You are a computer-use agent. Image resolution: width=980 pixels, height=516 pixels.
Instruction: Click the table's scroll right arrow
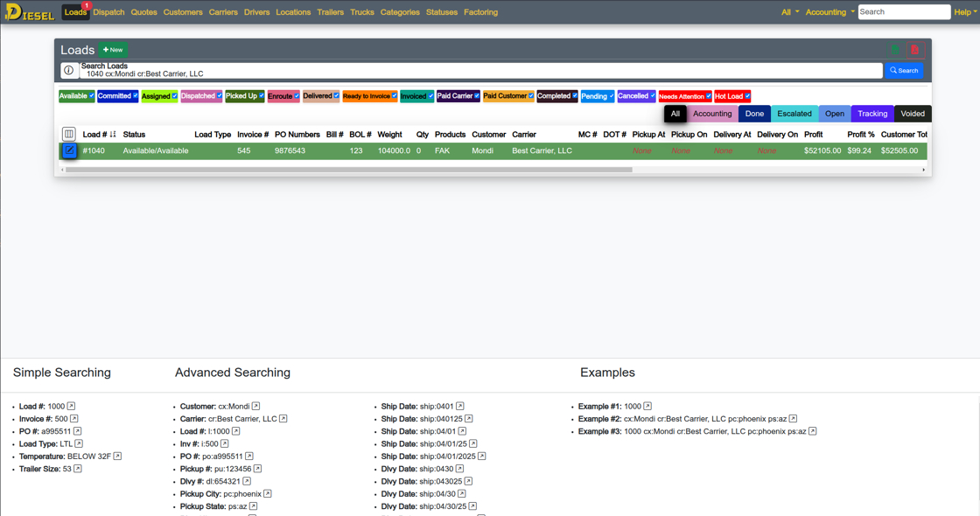click(x=923, y=170)
